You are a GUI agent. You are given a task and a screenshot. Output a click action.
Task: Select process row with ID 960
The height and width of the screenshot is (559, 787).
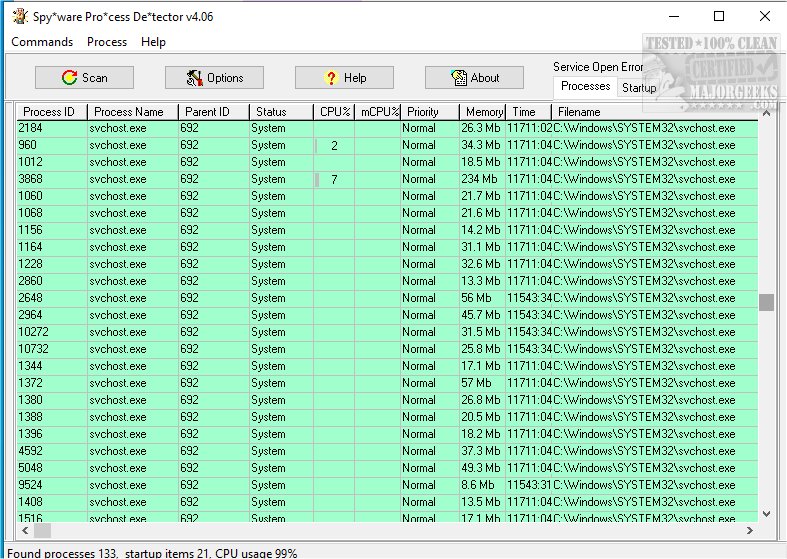387,146
